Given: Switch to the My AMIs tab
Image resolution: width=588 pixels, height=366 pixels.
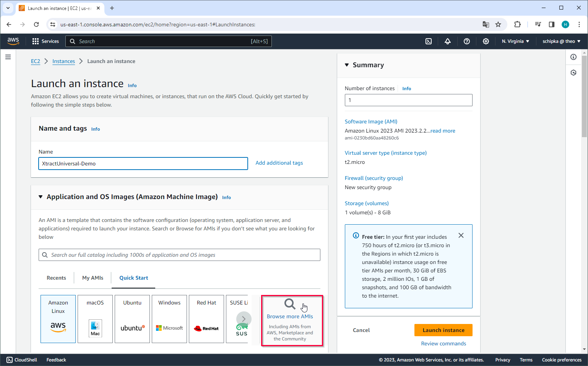Looking at the screenshot, I should coord(93,278).
